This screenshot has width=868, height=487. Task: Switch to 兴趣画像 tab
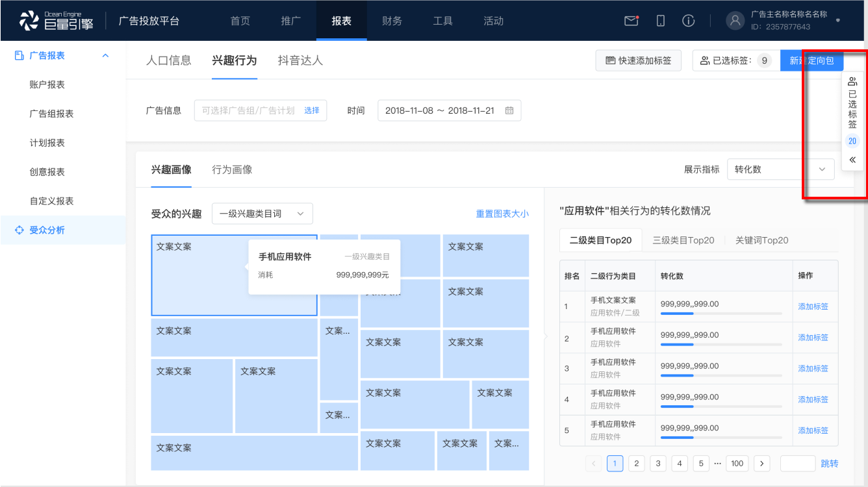click(172, 169)
